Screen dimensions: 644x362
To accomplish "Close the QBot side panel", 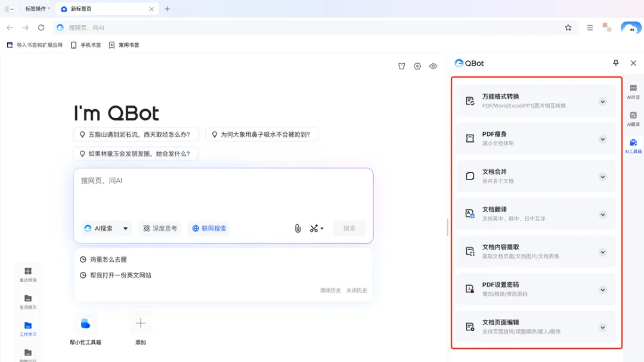I will click(633, 63).
